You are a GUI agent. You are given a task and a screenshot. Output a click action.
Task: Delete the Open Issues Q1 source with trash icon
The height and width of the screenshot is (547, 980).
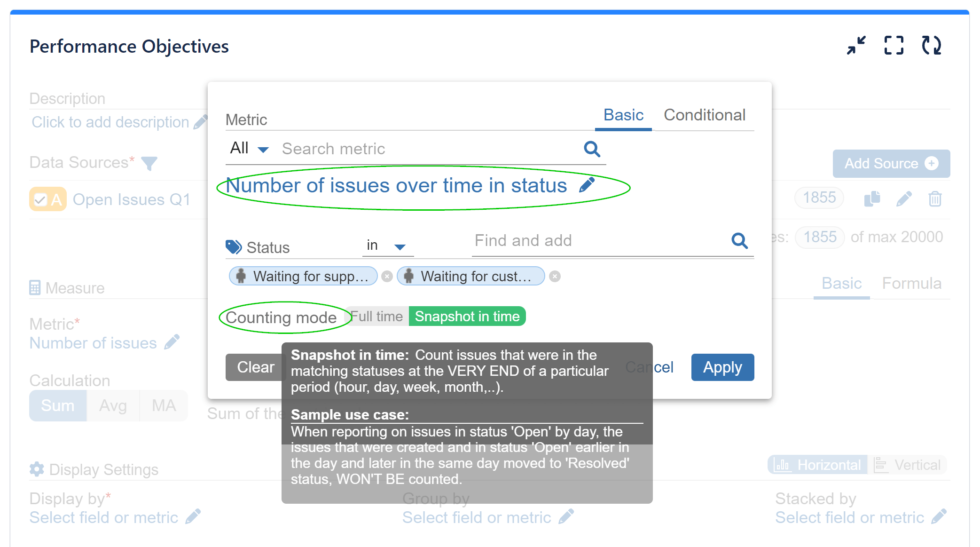935,199
